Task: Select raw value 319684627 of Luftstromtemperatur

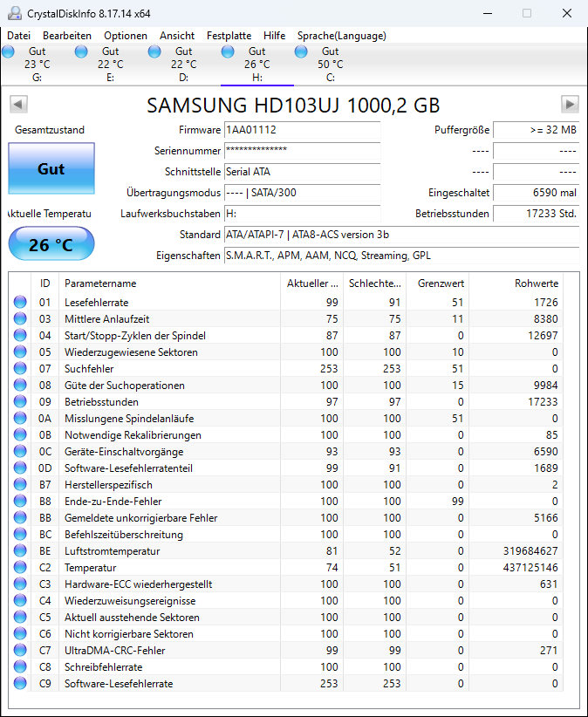Action: 530,551
